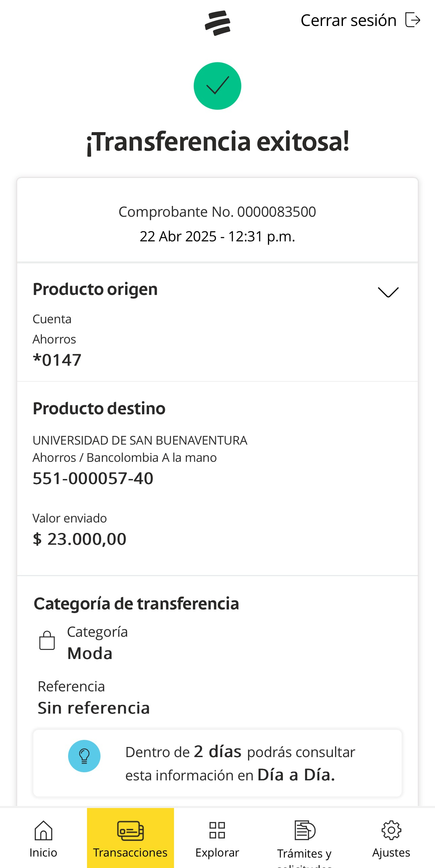Tap the blue lightbulb tip icon

(x=84, y=756)
